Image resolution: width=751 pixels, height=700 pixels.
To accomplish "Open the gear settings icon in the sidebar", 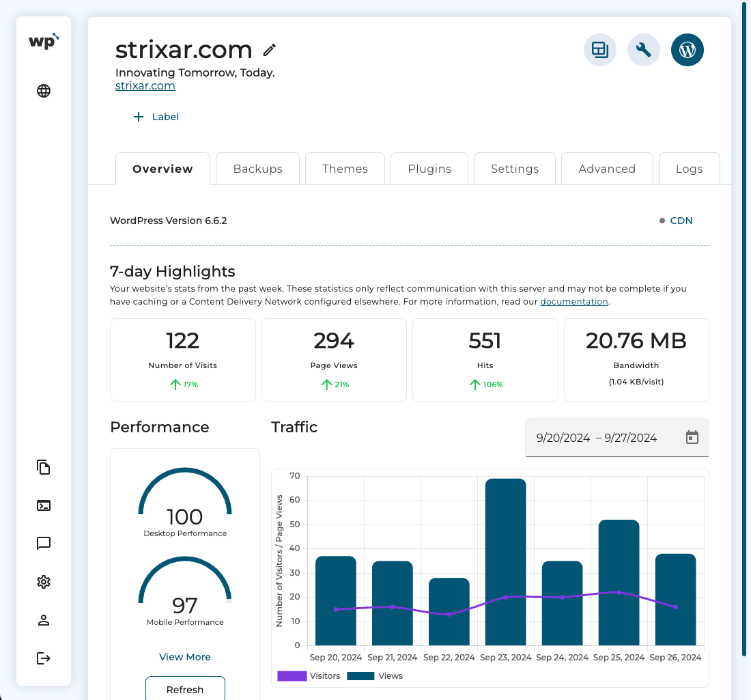I will point(44,582).
